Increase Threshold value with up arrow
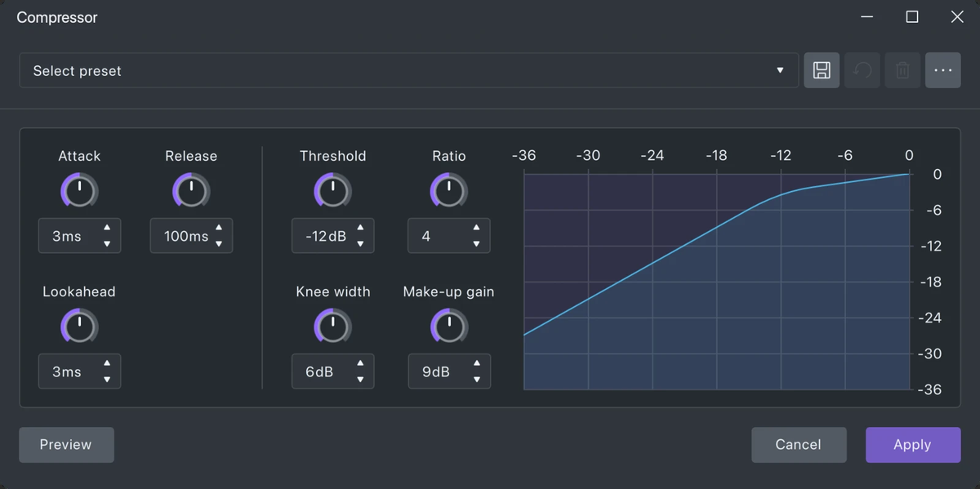Image resolution: width=980 pixels, height=489 pixels. pyautogui.click(x=360, y=228)
